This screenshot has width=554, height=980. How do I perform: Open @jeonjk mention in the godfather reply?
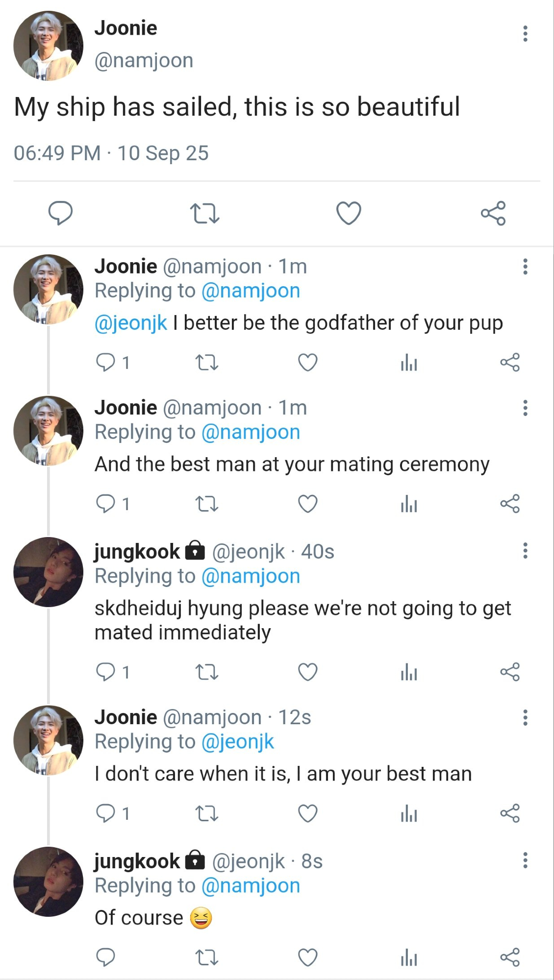tap(130, 323)
